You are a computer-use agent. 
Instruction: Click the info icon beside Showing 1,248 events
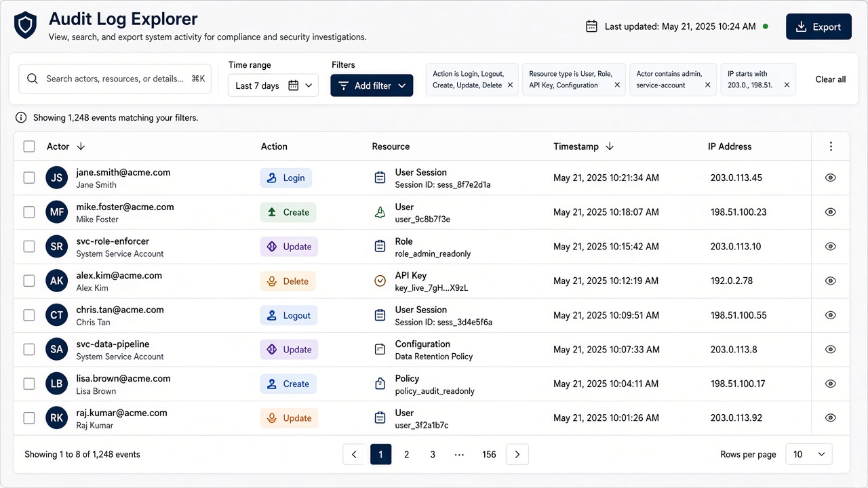click(22, 118)
